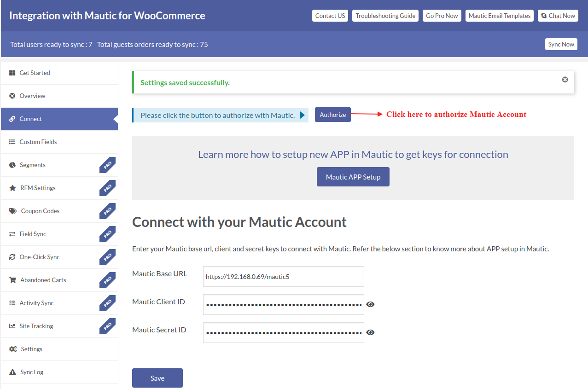Focus the Mautic Secret ID field
This screenshot has height=389, width=588.
(284, 333)
